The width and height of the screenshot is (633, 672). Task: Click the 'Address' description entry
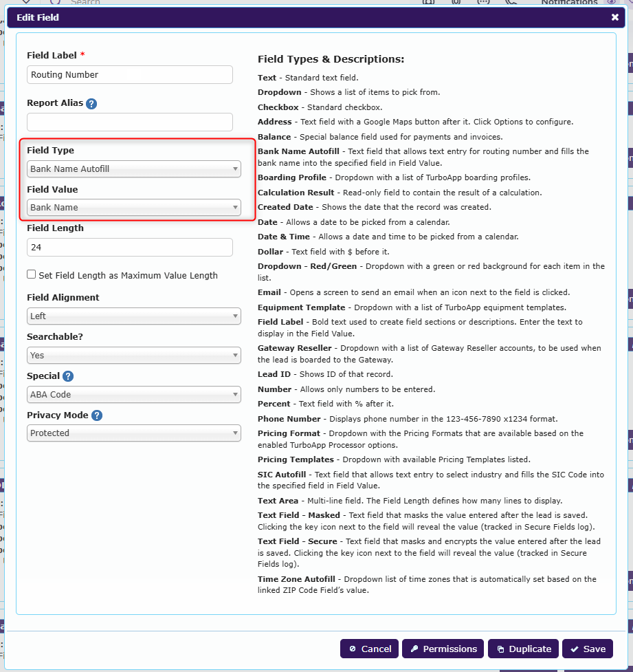pyautogui.click(x=415, y=122)
